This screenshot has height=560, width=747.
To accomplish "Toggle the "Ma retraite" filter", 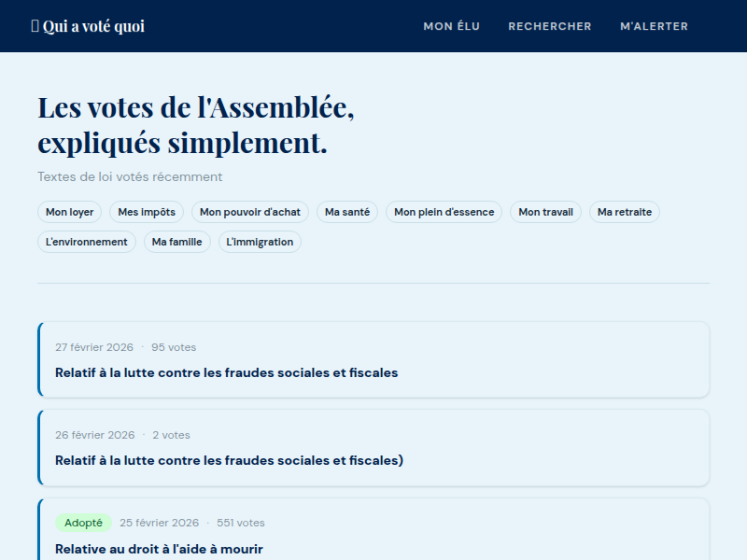I will pyautogui.click(x=624, y=212).
